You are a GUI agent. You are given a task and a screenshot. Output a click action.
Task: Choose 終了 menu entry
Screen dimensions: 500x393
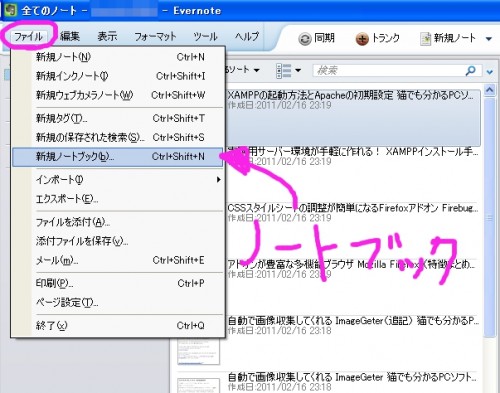pyautogui.click(x=118, y=325)
